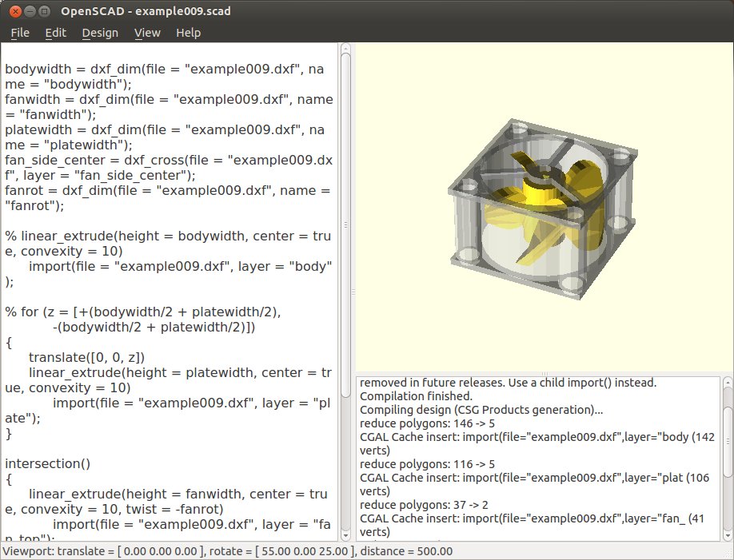The height and width of the screenshot is (560, 734).
Task: Open the View menu
Action: point(147,33)
